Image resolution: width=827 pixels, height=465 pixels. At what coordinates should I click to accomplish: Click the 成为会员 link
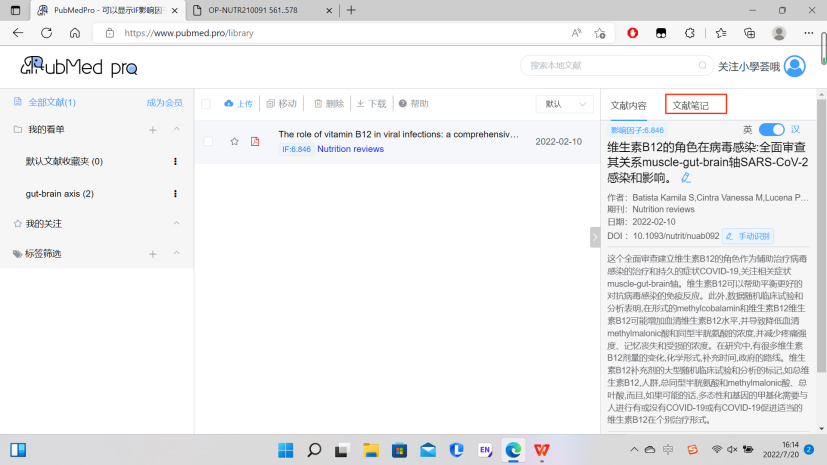165,103
